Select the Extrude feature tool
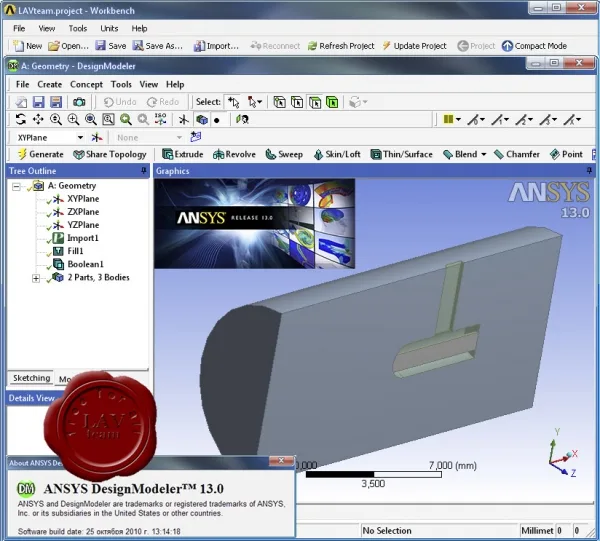This screenshot has width=600, height=541. tap(183, 154)
